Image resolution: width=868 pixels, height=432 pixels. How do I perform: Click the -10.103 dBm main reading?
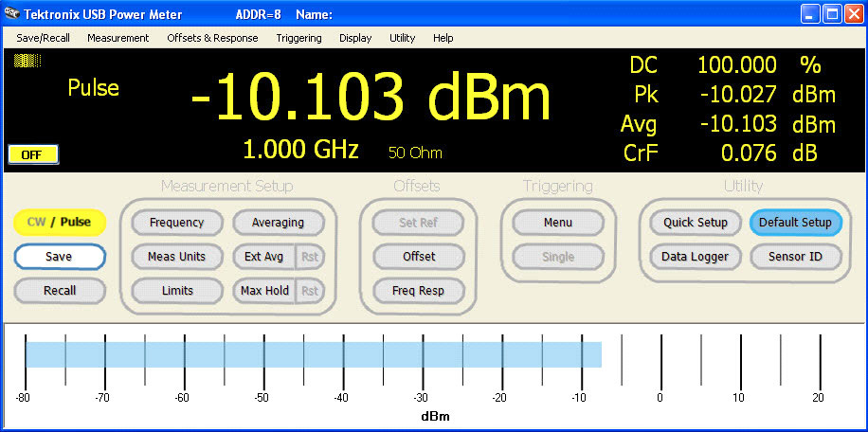tap(371, 99)
